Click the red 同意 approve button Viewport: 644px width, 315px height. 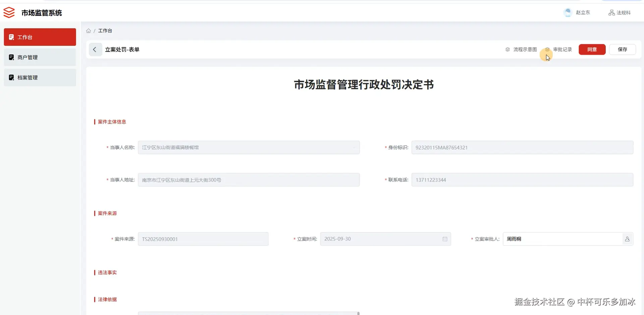tap(592, 50)
